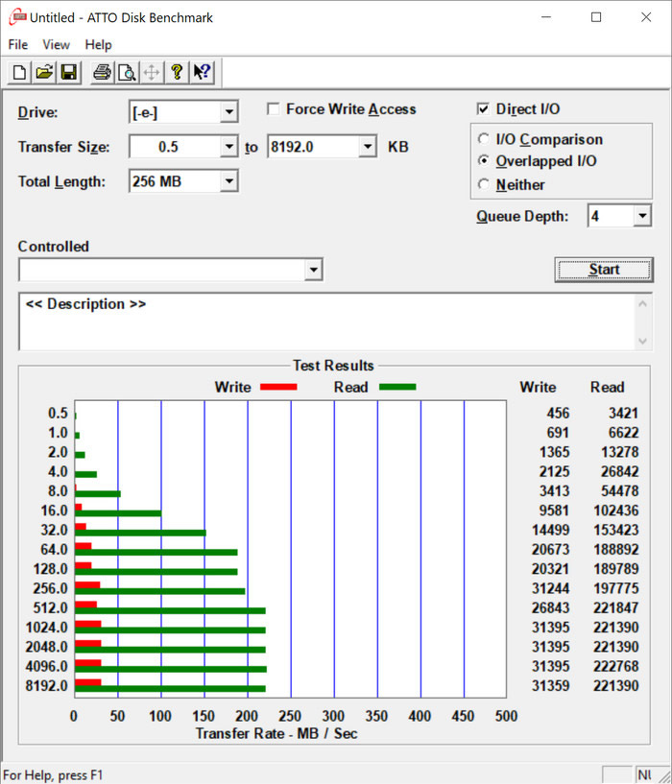The width and height of the screenshot is (672, 784).
Task: Click the red Write legend swatch
Action: coord(277,387)
